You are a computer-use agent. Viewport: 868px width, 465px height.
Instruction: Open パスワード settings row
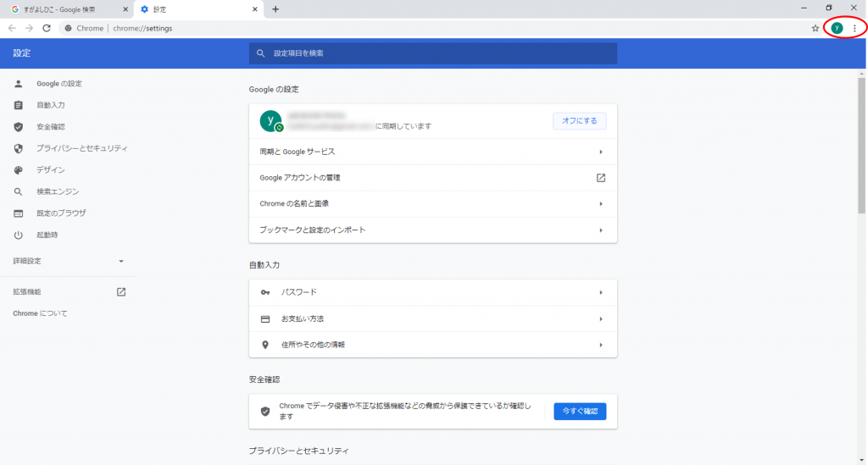pyautogui.click(x=433, y=292)
